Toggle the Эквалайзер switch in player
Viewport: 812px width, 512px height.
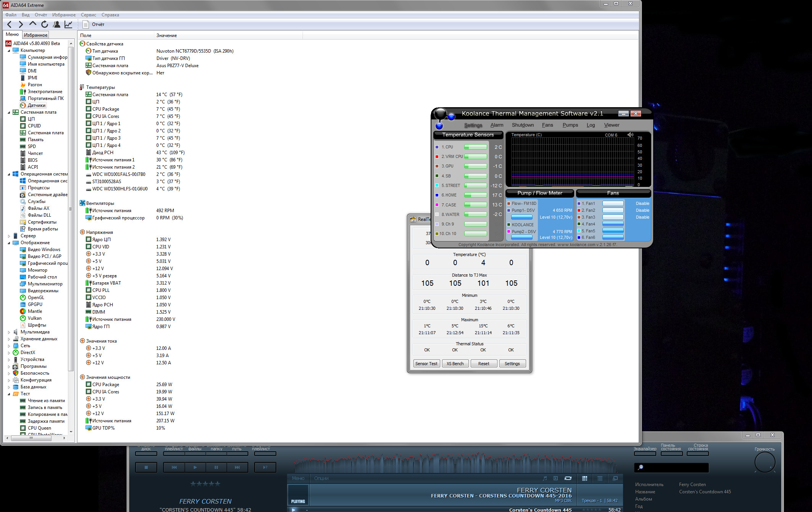click(645, 454)
